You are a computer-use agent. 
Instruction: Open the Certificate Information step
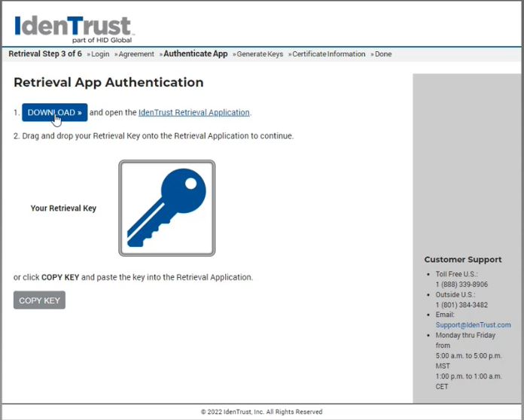pyautogui.click(x=328, y=54)
